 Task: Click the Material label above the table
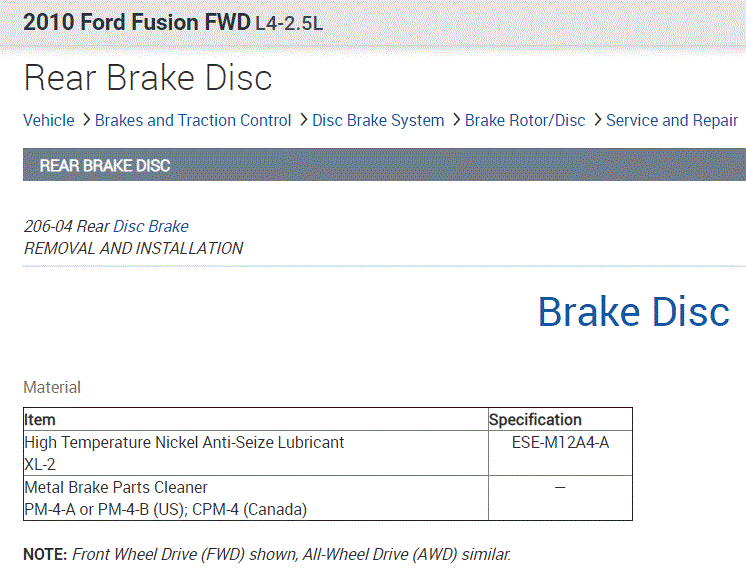click(52, 387)
